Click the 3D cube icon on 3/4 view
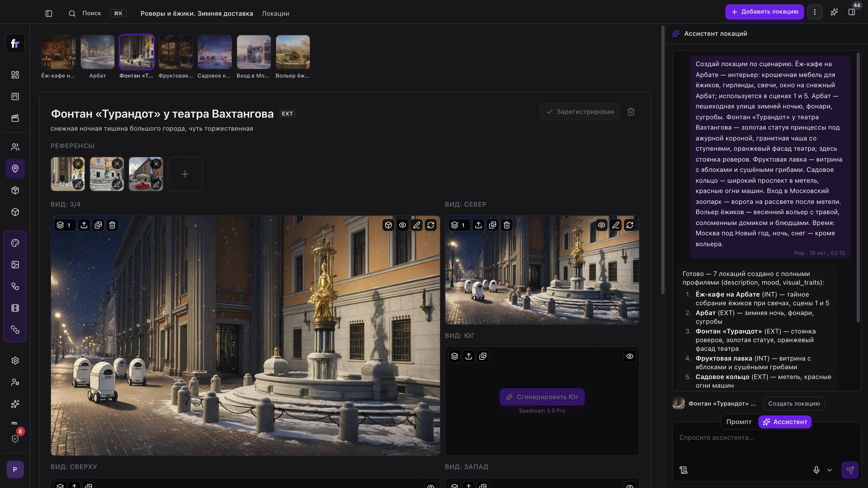Screen dimensions: 868x488 pyautogui.click(x=388, y=225)
